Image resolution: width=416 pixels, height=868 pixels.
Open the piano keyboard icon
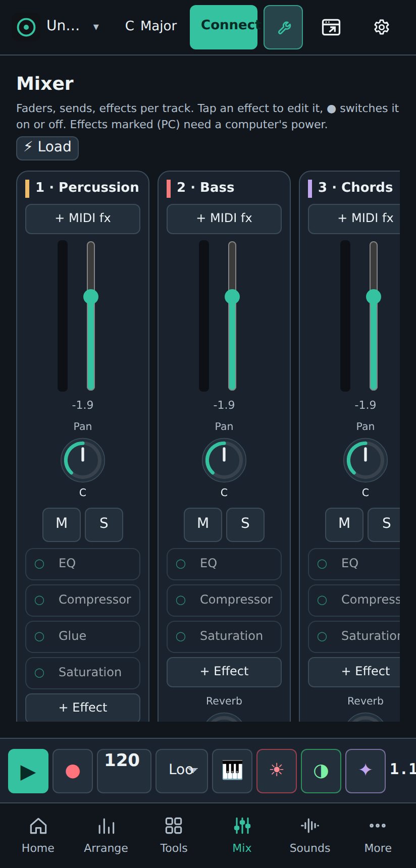[x=232, y=771]
